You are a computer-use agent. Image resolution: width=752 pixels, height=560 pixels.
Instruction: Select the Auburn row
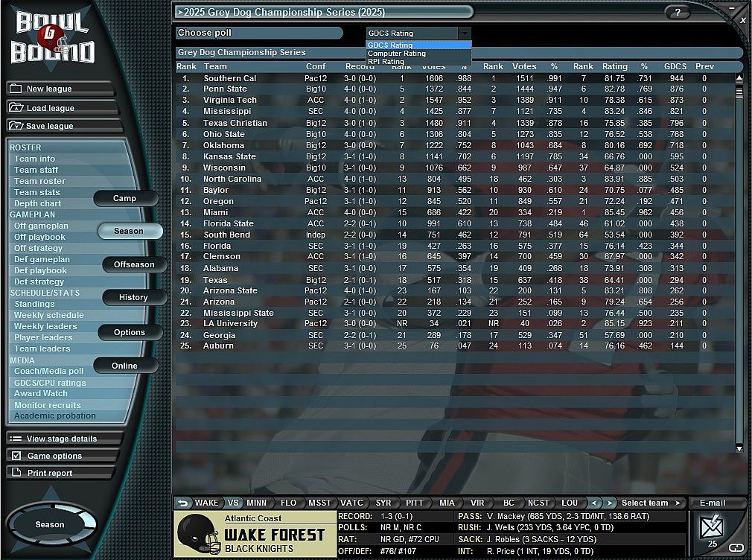[x=455, y=346]
